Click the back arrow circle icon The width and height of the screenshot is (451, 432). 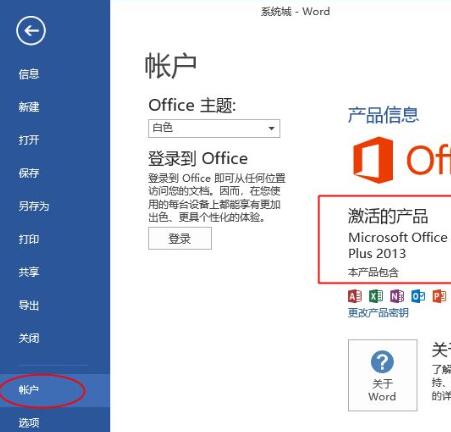31,31
